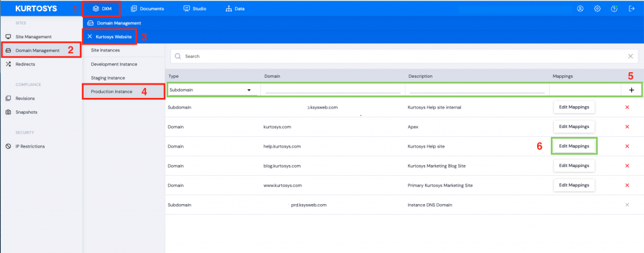
Task: Click the Domain column header
Action: tap(272, 76)
